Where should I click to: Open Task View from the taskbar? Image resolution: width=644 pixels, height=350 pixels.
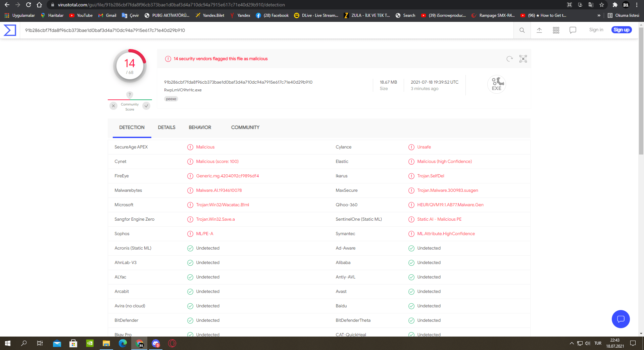click(x=40, y=343)
